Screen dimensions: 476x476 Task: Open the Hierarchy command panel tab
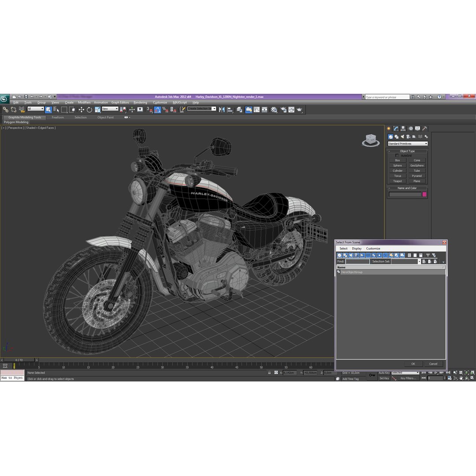tap(403, 128)
